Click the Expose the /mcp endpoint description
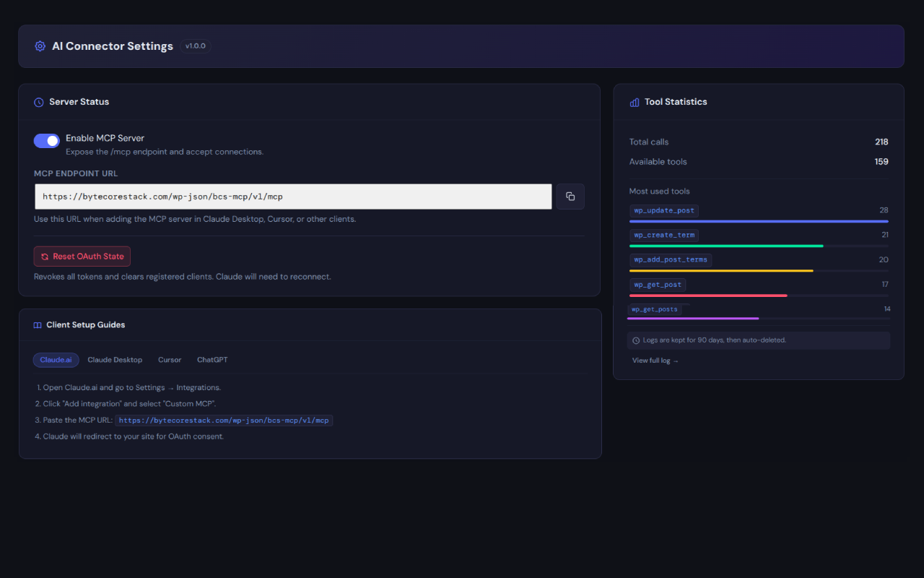 coord(165,152)
